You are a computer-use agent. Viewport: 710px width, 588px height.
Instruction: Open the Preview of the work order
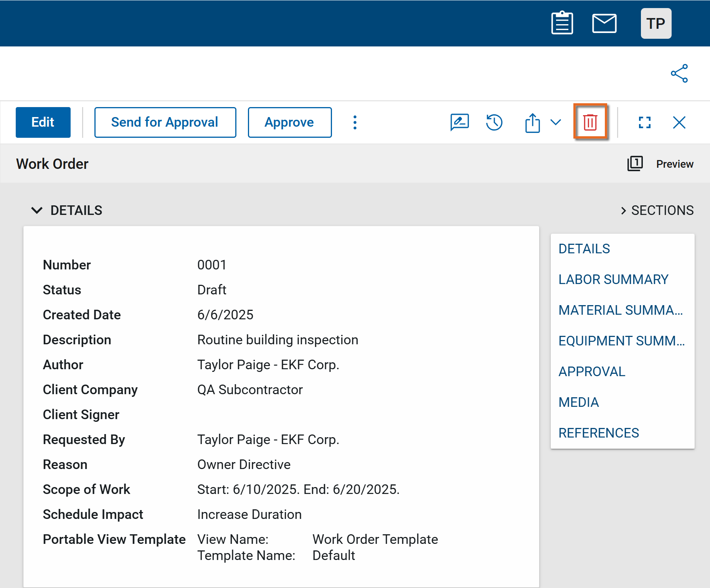coord(660,164)
